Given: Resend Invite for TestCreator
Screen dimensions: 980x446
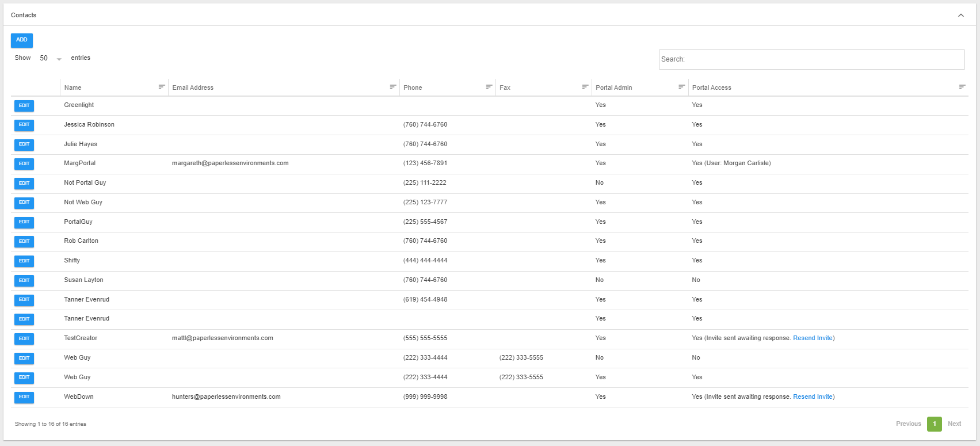Looking at the screenshot, I should pyautogui.click(x=813, y=338).
